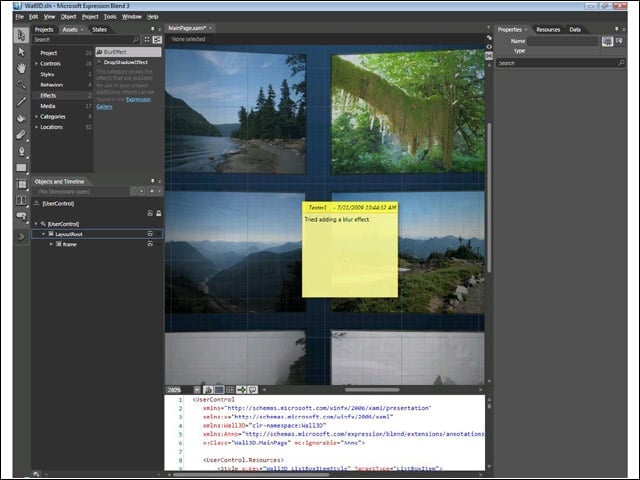Screen dimensions: 640x480
Task: Toggle annotations visibility on artboard
Action: coord(252,390)
